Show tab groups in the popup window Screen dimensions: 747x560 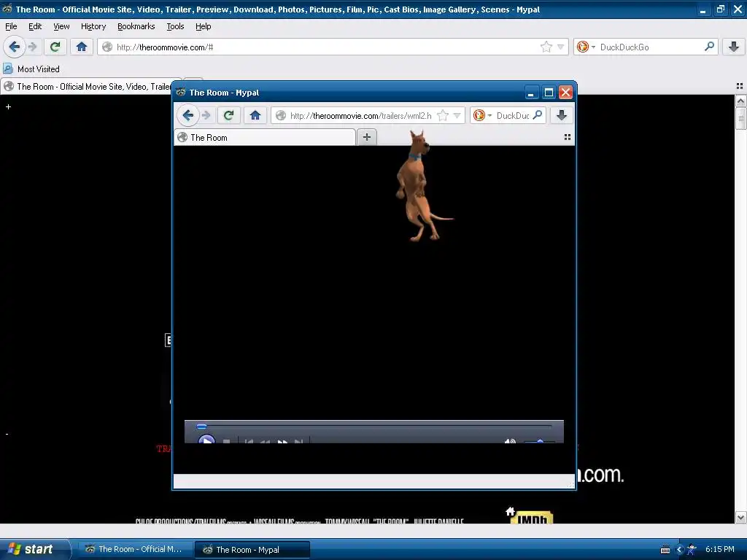click(x=568, y=137)
